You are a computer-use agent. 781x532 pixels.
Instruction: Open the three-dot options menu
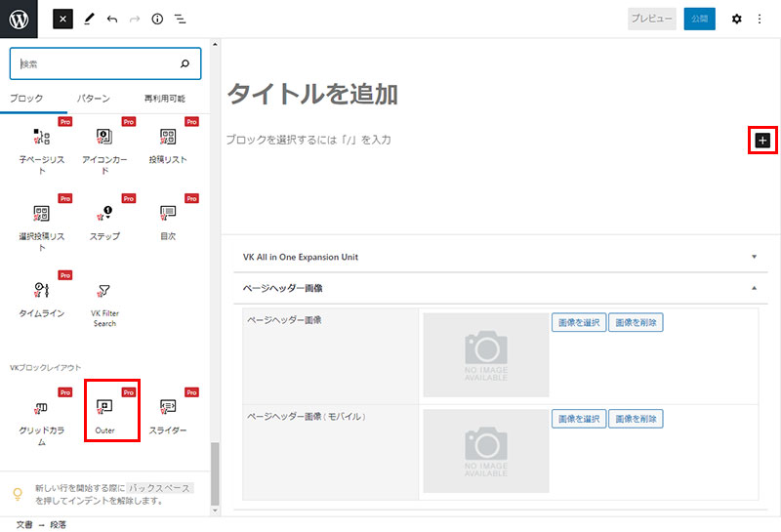(x=760, y=19)
